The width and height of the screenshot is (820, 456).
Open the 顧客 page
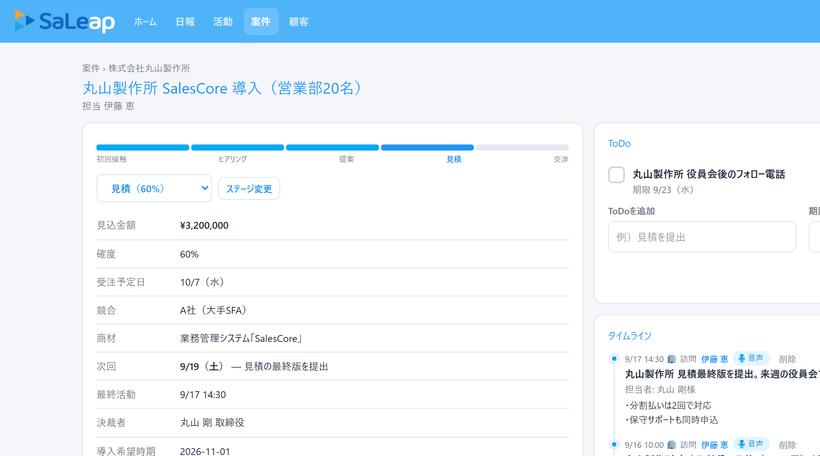coord(299,21)
